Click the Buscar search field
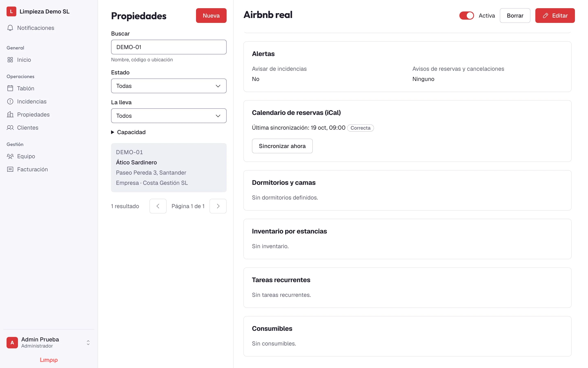588x368 pixels. [x=169, y=47]
